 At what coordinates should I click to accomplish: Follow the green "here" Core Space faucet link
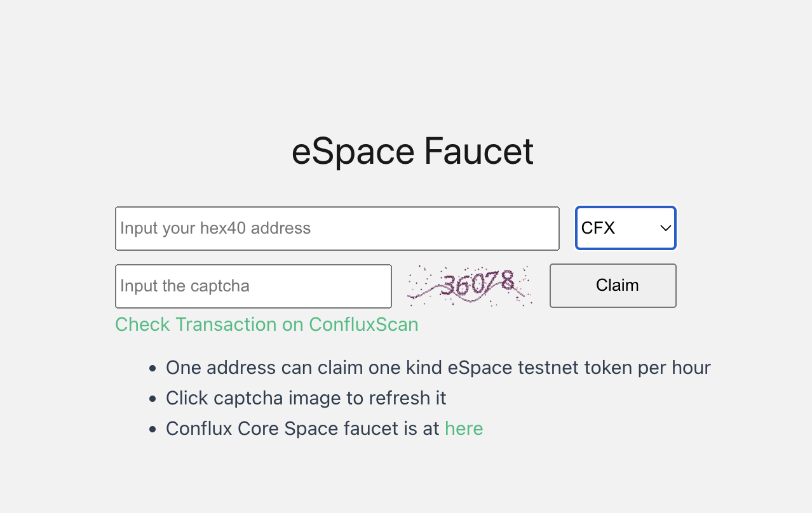[x=464, y=429]
